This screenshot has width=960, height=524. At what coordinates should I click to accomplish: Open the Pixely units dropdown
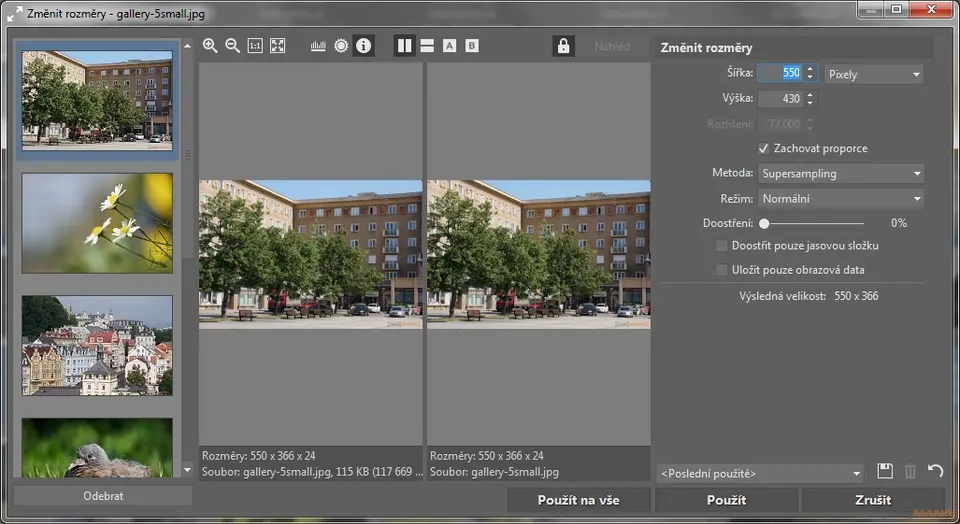pos(873,74)
